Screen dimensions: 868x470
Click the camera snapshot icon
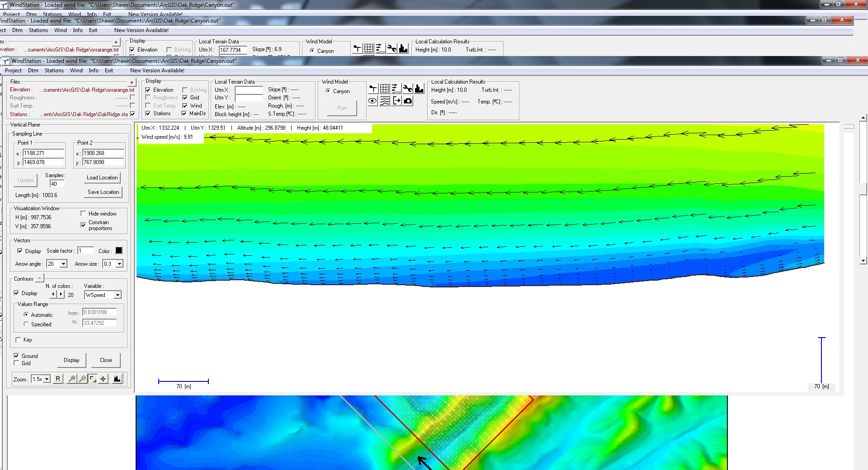(x=408, y=101)
